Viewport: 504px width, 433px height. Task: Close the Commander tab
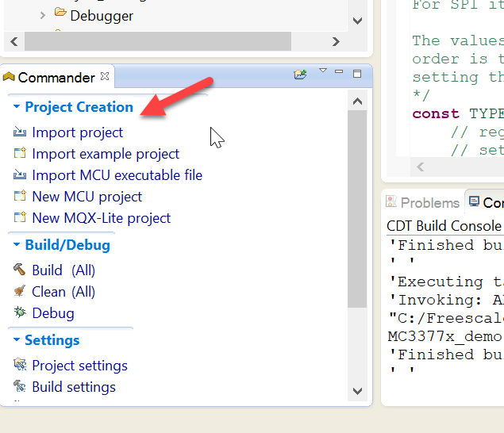(106, 77)
